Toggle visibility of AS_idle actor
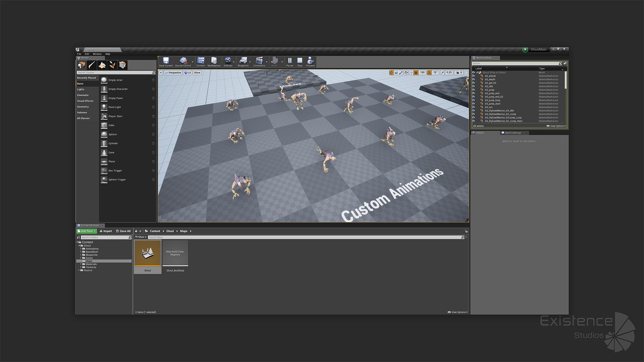Screen dimensions: 644x362 pyautogui.click(x=474, y=86)
